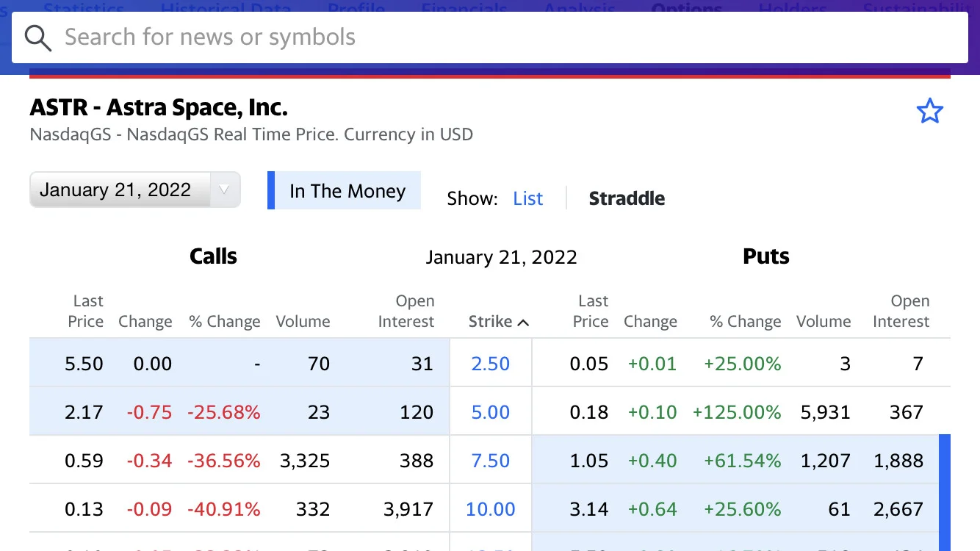Screen dimensions: 980x551
Task: Open the 5.00 strike contract link
Action: pyautogui.click(x=491, y=412)
